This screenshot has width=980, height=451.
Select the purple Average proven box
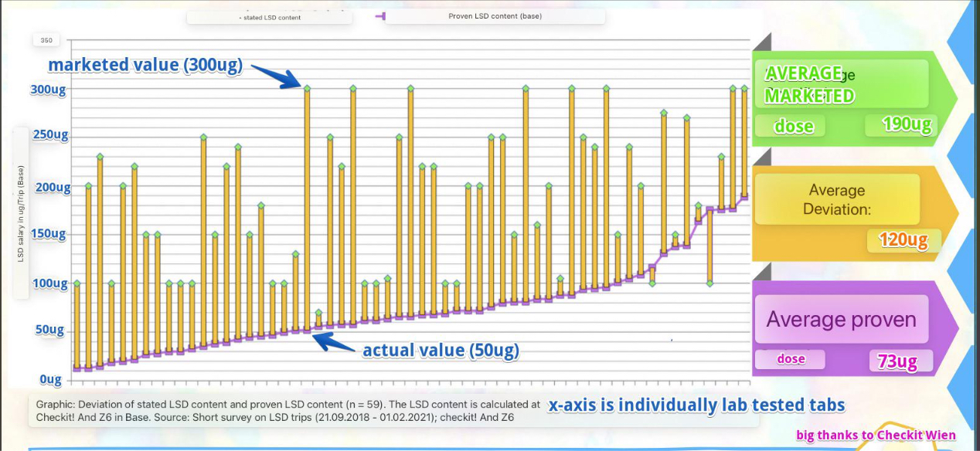pos(840,319)
